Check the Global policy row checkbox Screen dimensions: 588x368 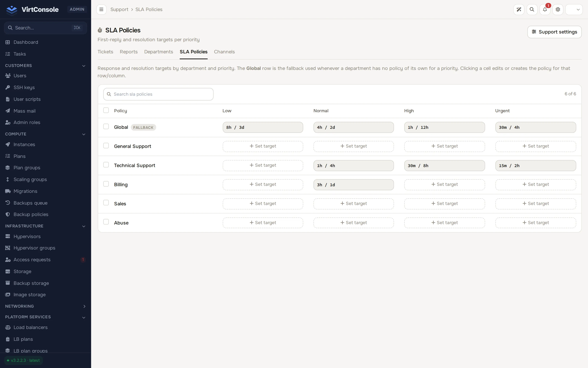pyautogui.click(x=106, y=127)
